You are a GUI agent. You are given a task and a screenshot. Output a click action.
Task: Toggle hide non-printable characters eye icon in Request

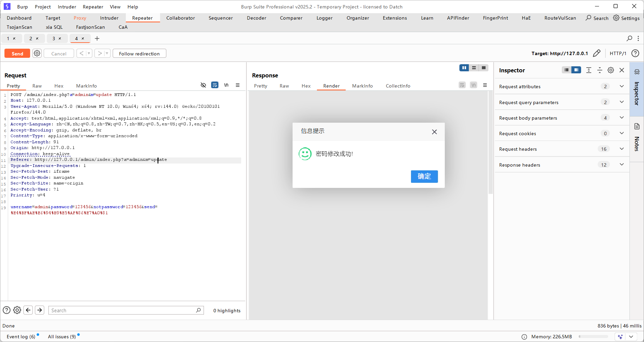203,85
